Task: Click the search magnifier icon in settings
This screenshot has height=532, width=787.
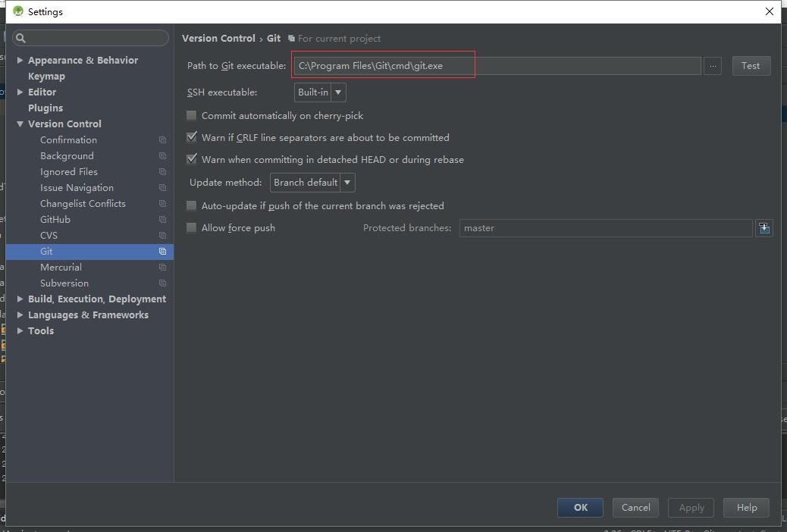Action: [x=20, y=38]
